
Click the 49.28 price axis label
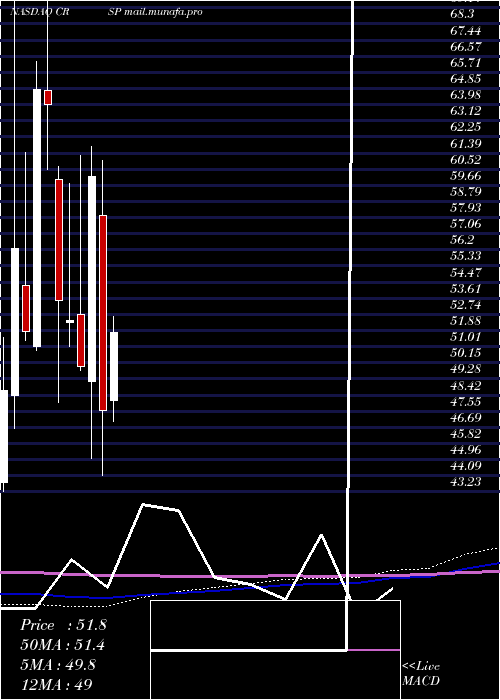[x=466, y=369]
